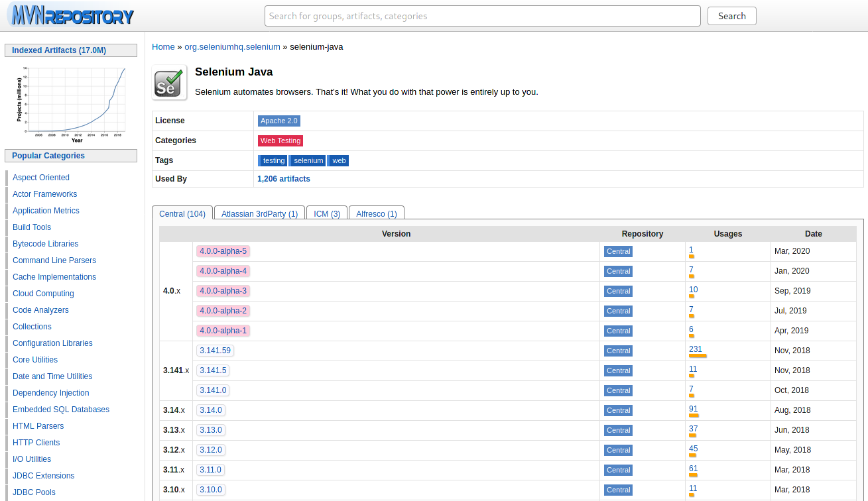
Task: Open the Bytecode Libraries category
Action: point(46,244)
